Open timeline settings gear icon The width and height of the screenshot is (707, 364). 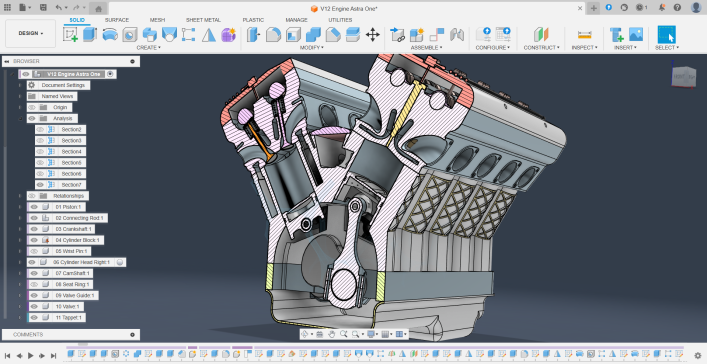(698, 355)
